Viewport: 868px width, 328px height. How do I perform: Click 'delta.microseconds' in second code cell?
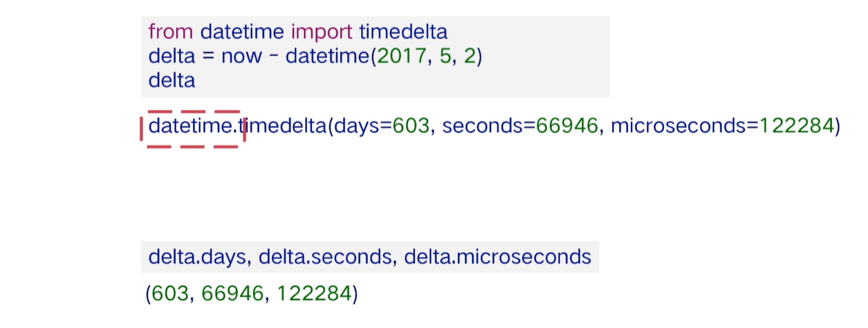click(x=497, y=257)
